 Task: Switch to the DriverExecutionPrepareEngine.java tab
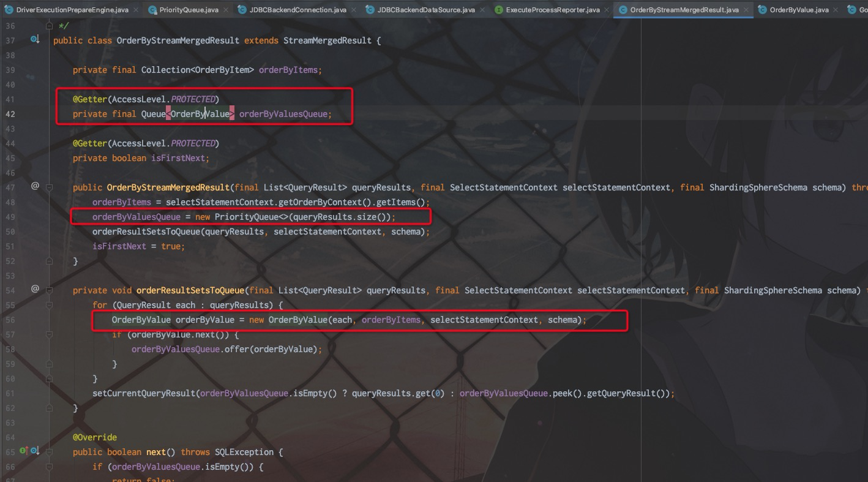point(72,10)
